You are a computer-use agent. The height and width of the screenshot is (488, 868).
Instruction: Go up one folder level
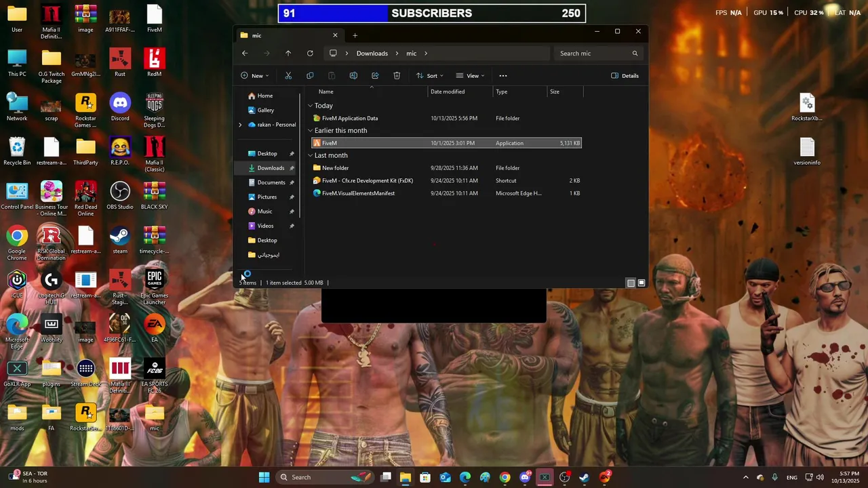[288, 54]
